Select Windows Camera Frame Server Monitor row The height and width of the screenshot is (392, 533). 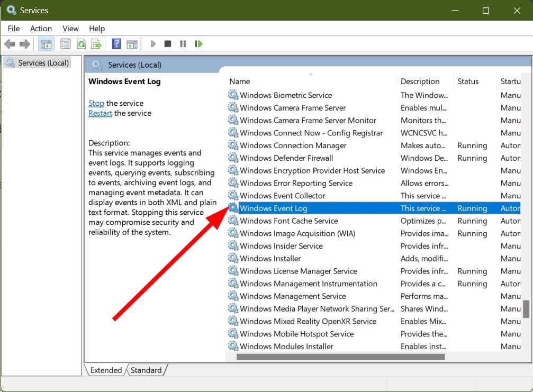tap(374, 120)
